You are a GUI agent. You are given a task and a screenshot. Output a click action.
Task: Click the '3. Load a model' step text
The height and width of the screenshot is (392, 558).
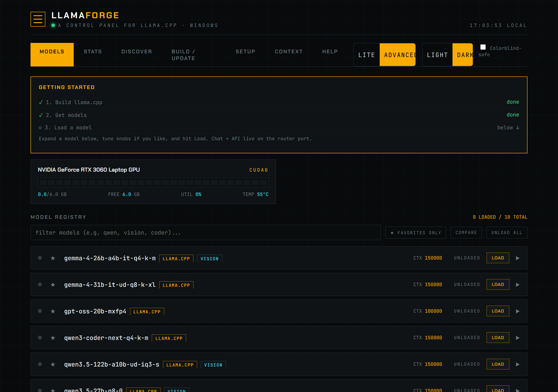pos(68,128)
